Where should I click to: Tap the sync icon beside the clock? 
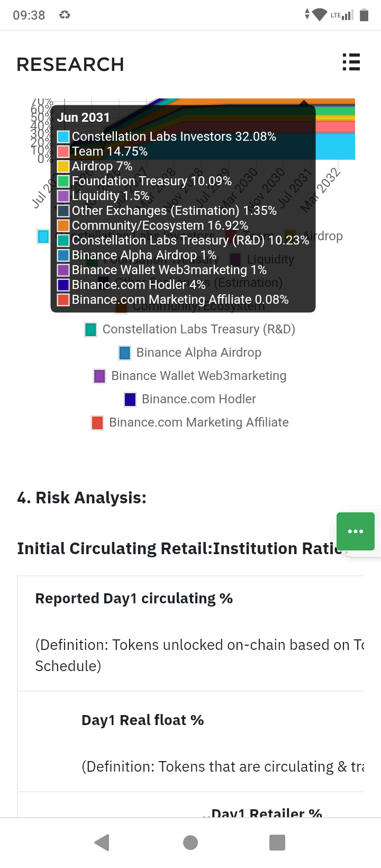coord(65,15)
